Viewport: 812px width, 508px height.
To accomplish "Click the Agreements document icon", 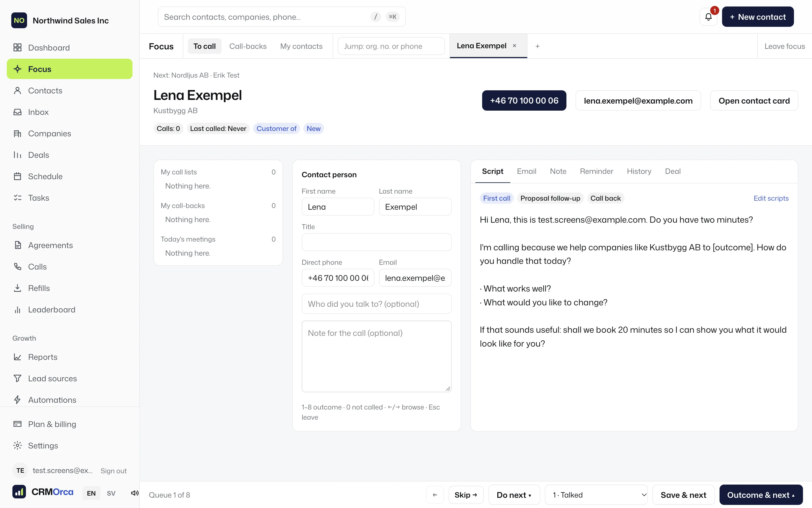I will point(17,245).
